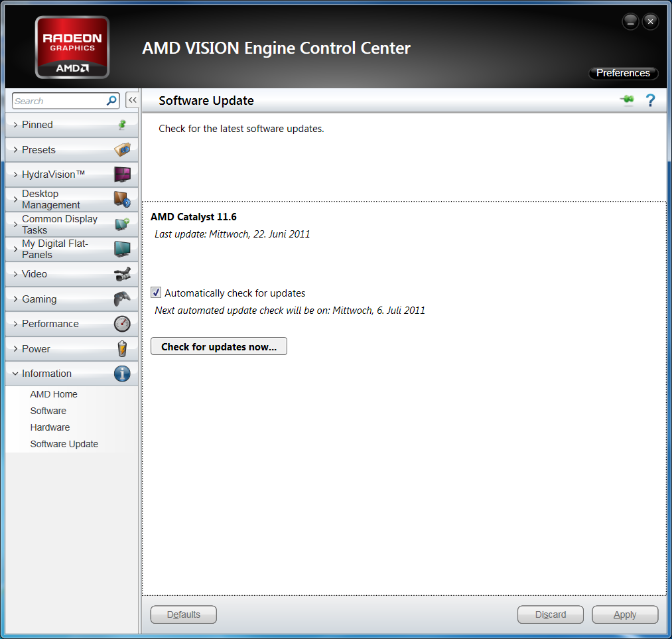
Task: Toggle Automatically check for updates checkbox
Action: point(156,293)
